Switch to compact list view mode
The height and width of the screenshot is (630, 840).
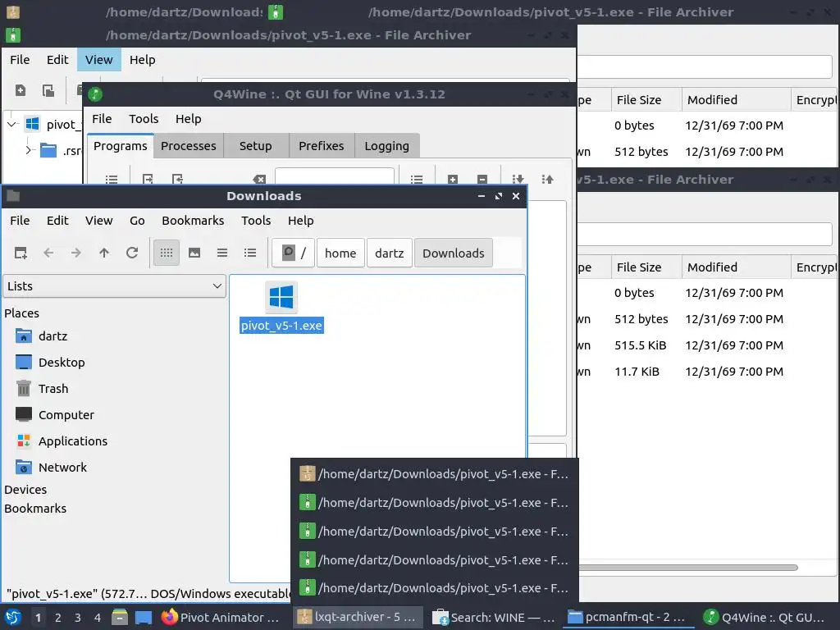[x=222, y=253]
